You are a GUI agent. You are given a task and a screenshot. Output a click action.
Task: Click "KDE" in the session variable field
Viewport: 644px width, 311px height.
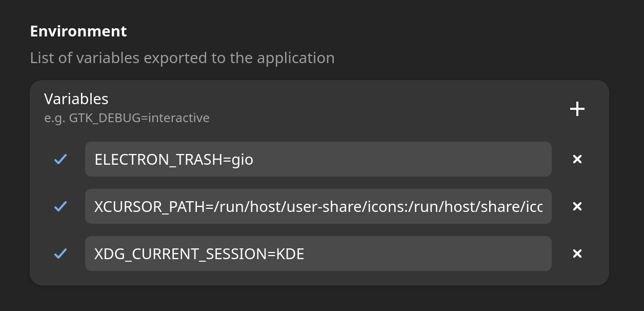click(290, 254)
